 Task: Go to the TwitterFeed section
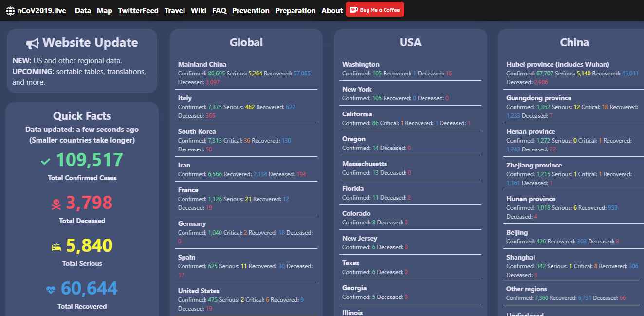click(x=138, y=11)
